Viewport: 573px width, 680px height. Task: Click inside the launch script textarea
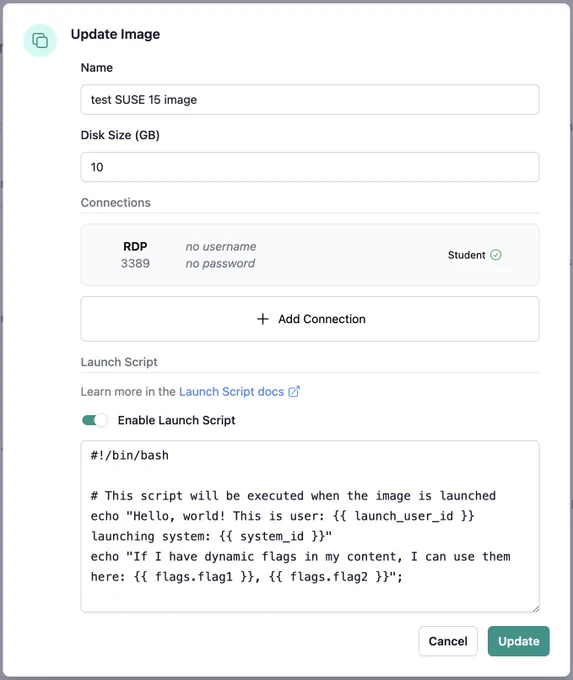[x=310, y=526]
